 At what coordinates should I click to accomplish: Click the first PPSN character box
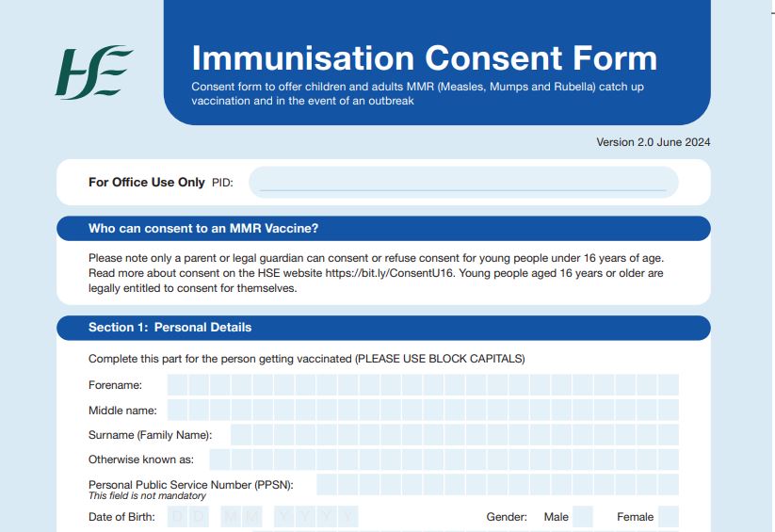tap(326, 485)
